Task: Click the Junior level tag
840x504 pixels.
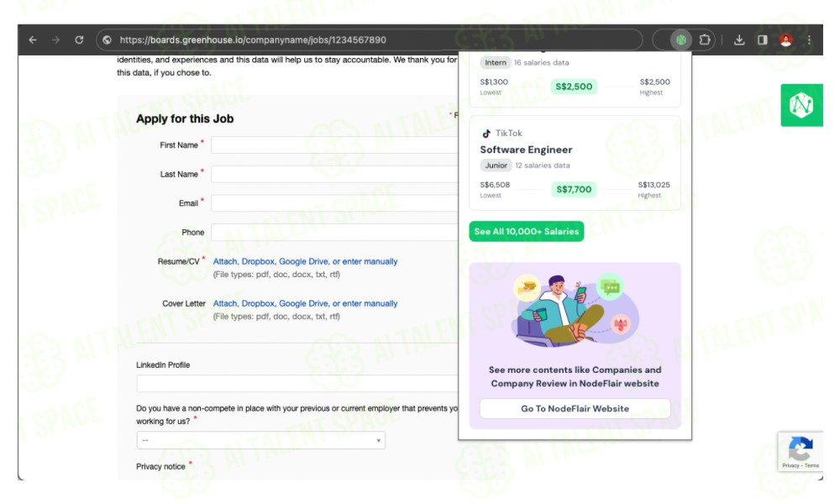Action: 496,165
